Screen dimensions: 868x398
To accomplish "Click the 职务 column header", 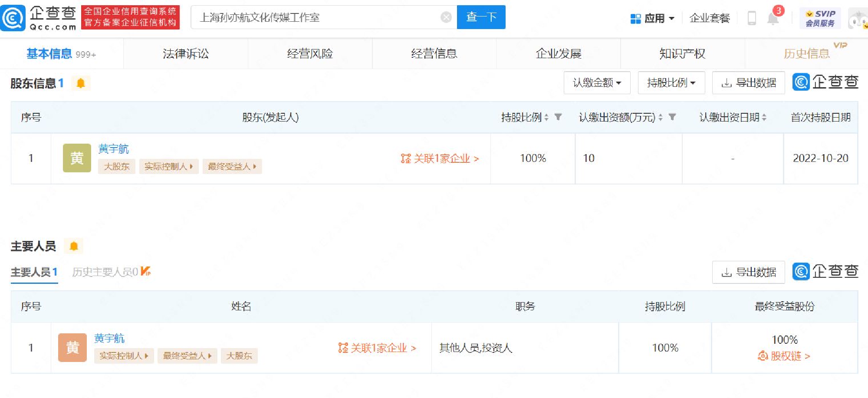I will (x=525, y=306).
